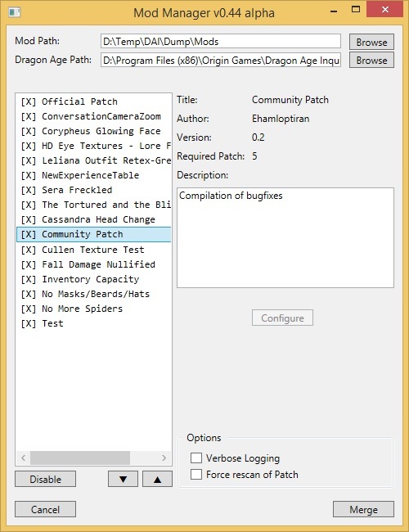The image size is (409, 532).
Task: Click the author name Ehamloptiran
Action: 281,119
